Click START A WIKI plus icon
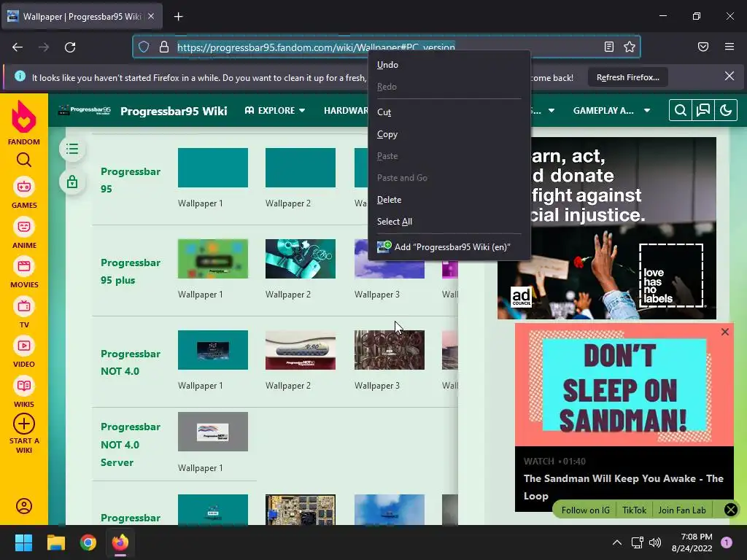 [24, 424]
